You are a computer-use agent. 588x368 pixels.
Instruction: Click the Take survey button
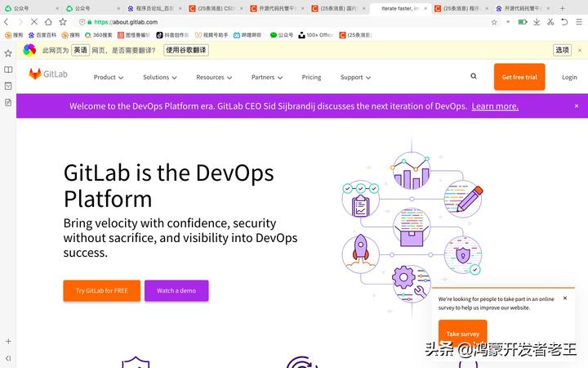click(463, 333)
